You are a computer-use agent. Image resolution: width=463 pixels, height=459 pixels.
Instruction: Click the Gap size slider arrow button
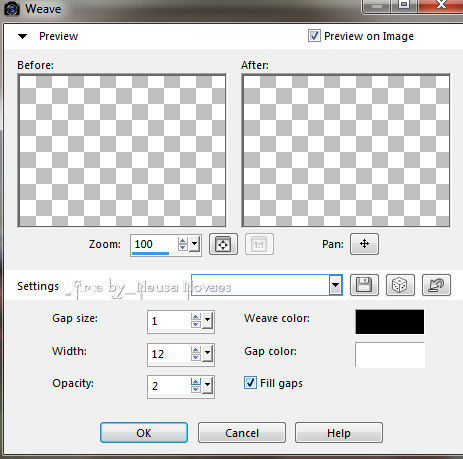207,320
